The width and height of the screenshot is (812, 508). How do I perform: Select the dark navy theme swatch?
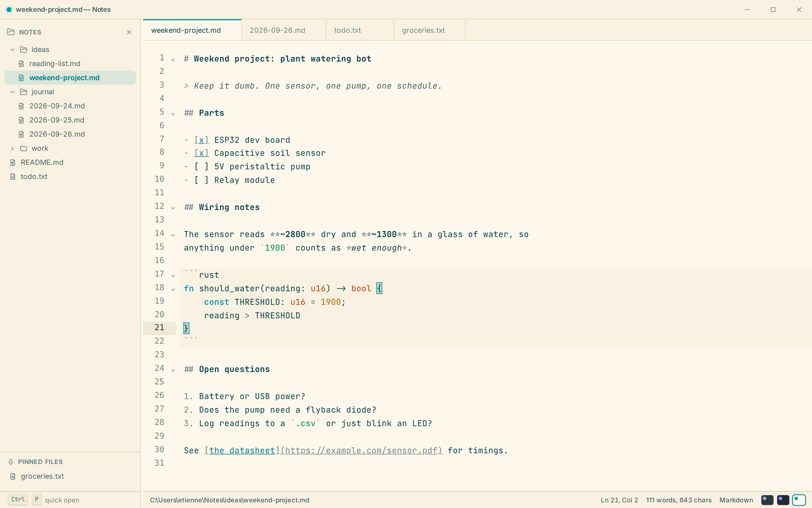tap(783, 500)
